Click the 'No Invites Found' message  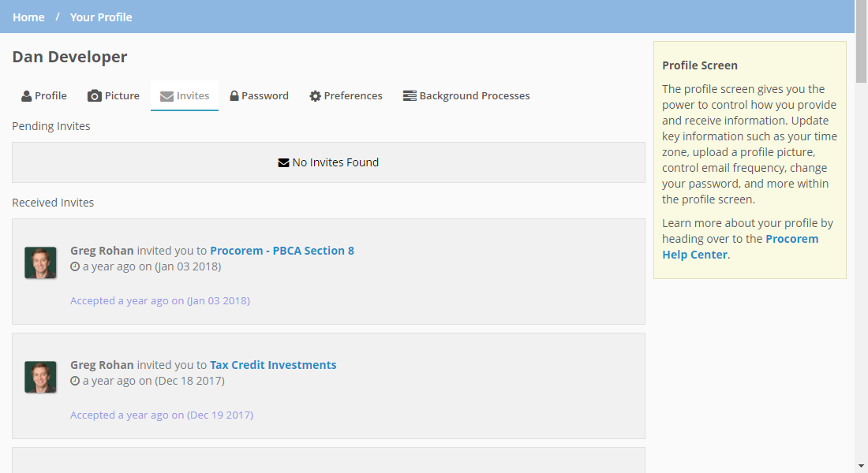(335, 162)
